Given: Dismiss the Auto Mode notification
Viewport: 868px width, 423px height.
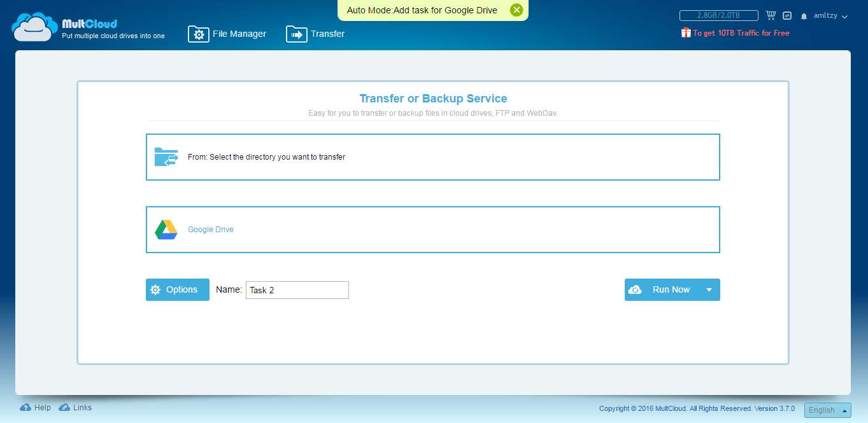Looking at the screenshot, I should (x=516, y=10).
